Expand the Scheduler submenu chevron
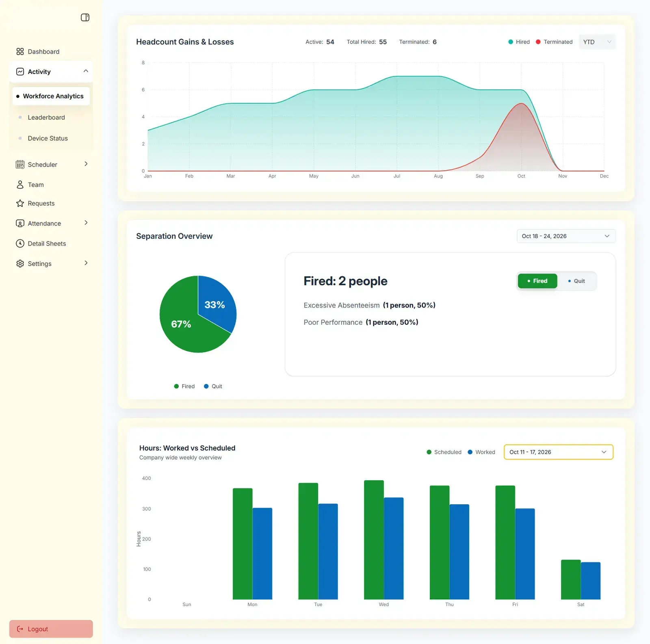The width and height of the screenshot is (650, 644). [86, 164]
